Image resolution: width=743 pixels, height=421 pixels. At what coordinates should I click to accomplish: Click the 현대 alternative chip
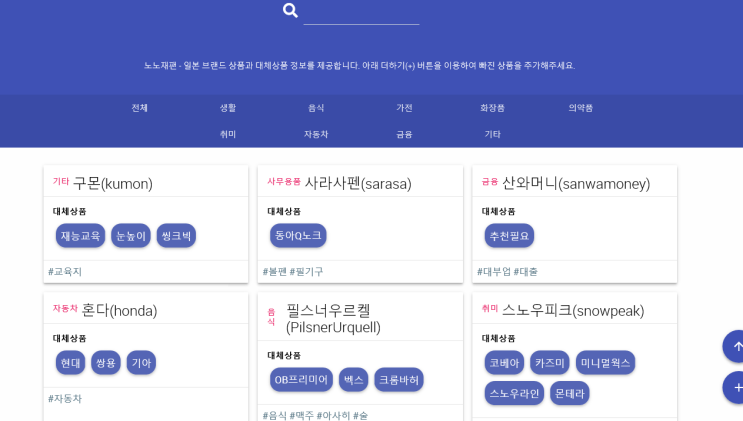(71, 363)
